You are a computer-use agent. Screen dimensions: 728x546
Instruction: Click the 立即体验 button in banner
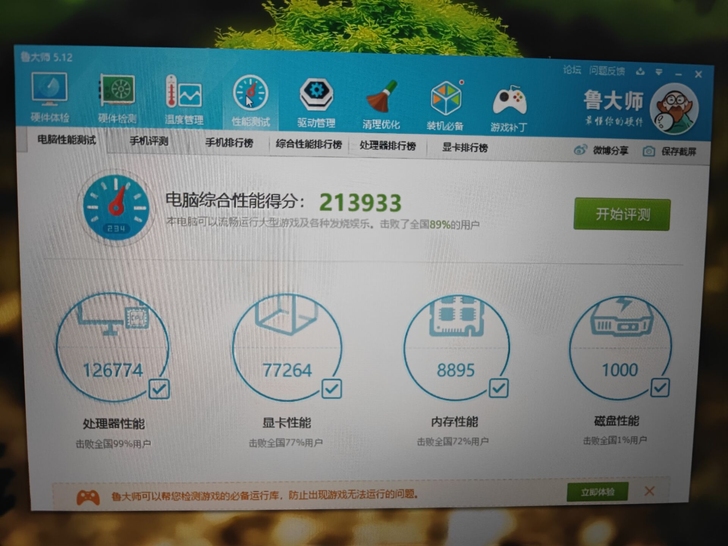598,492
